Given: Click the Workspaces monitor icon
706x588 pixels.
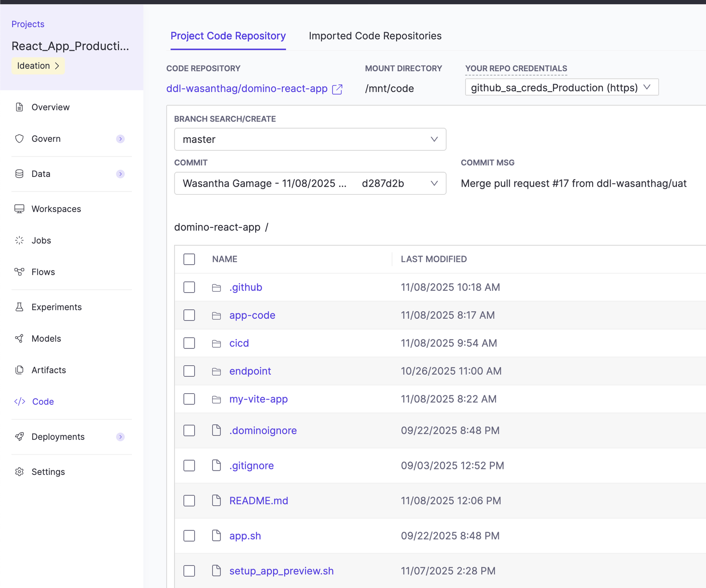Looking at the screenshot, I should [19, 209].
